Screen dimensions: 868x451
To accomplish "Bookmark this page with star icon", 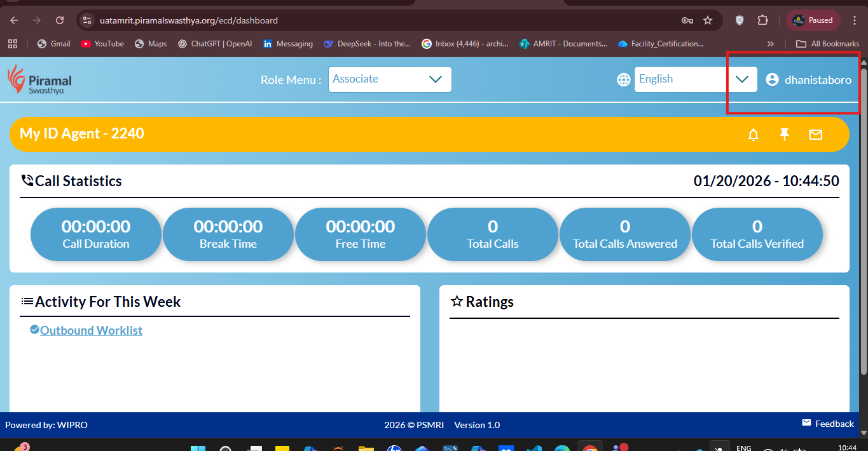I will pos(708,20).
